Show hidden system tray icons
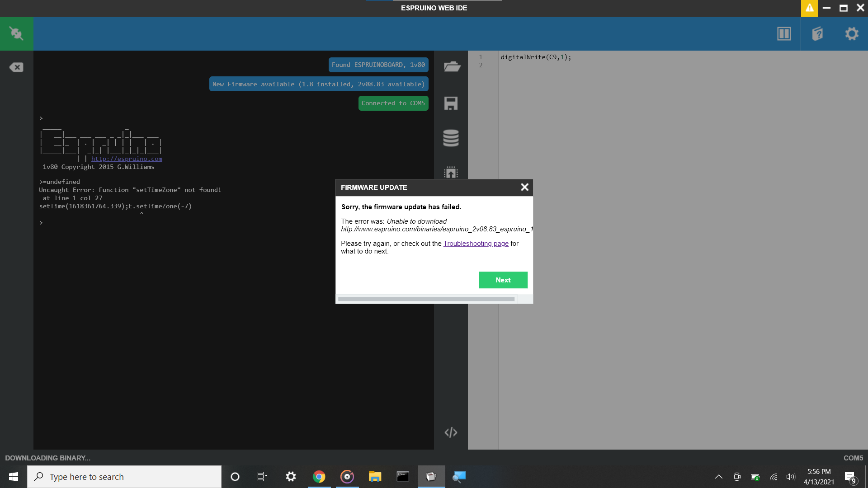The image size is (868, 488). pos(719,477)
